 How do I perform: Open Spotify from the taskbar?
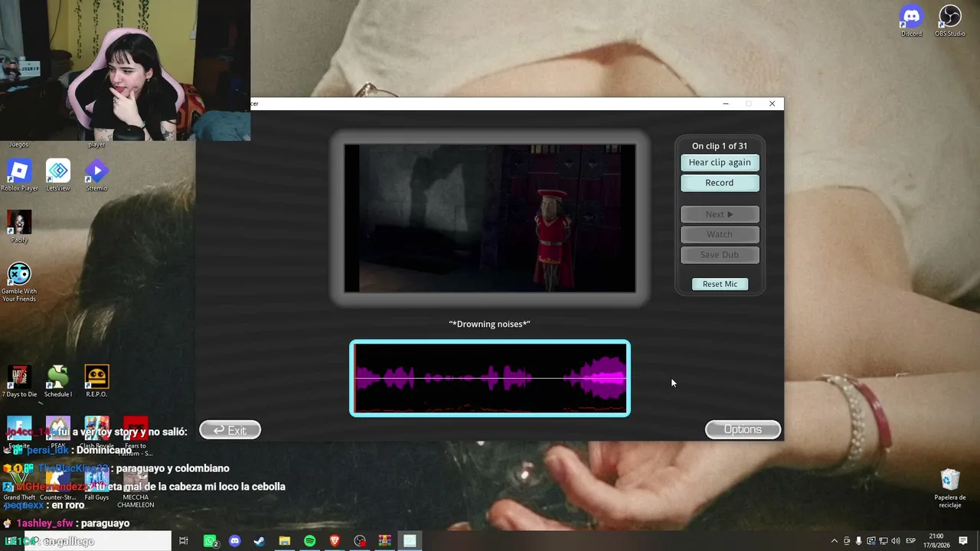pos(309,541)
